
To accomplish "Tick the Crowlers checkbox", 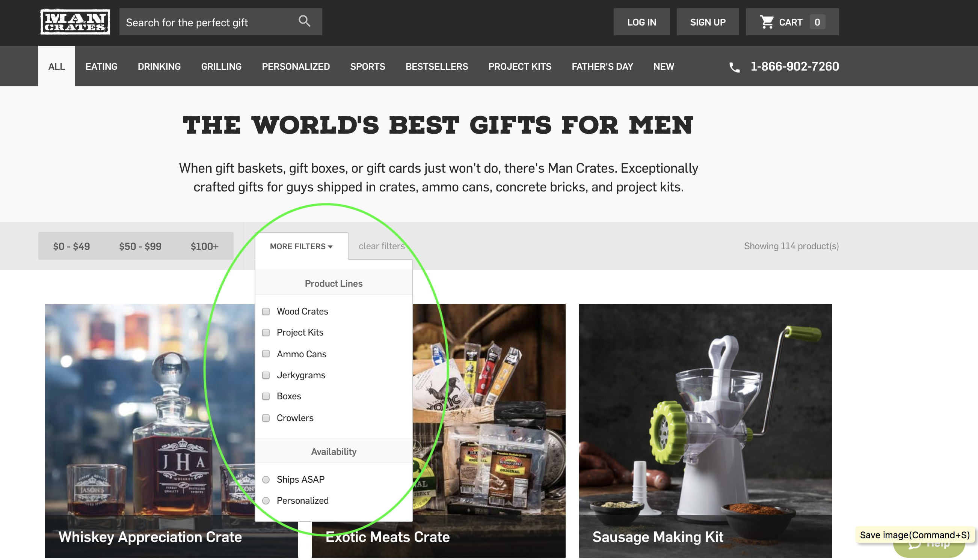I will point(266,418).
